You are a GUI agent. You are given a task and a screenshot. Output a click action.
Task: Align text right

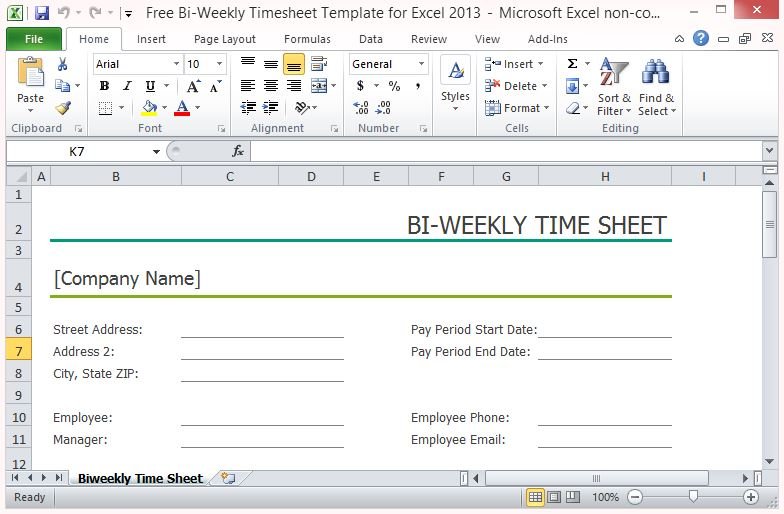tap(294, 86)
